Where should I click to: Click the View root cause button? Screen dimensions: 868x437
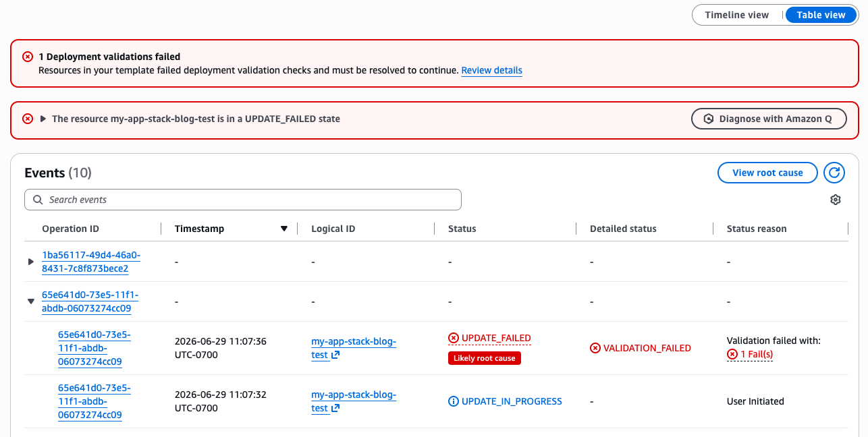pyautogui.click(x=767, y=173)
